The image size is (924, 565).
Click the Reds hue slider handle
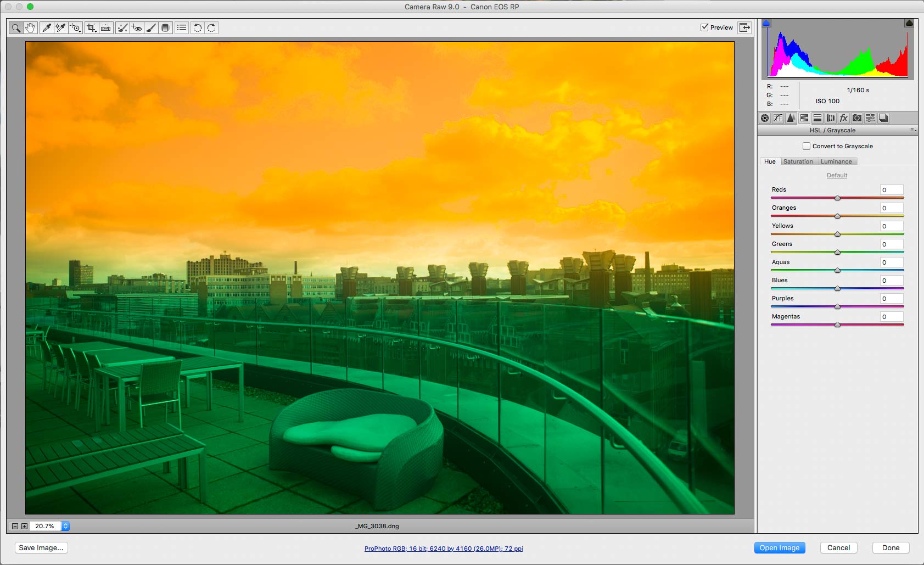tap(838, 198)
